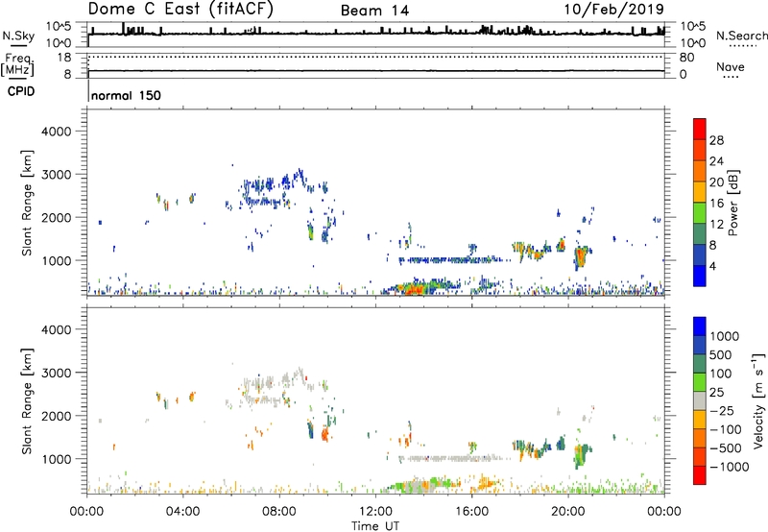Click the "24" label on the power color bar
This screenshot has width=768, height=532.
(716, 161)
